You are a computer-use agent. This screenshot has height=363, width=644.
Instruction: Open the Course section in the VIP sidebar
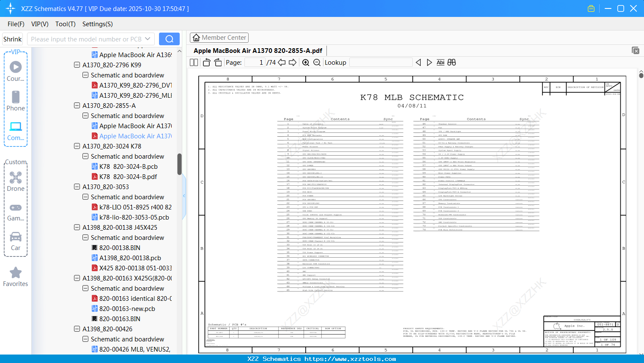click(16, 71)
